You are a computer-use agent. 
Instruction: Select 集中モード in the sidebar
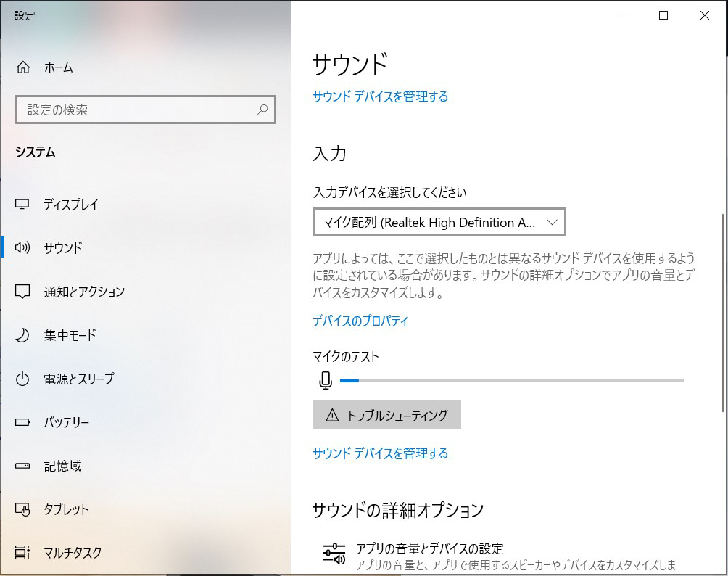tap(70, 335)
